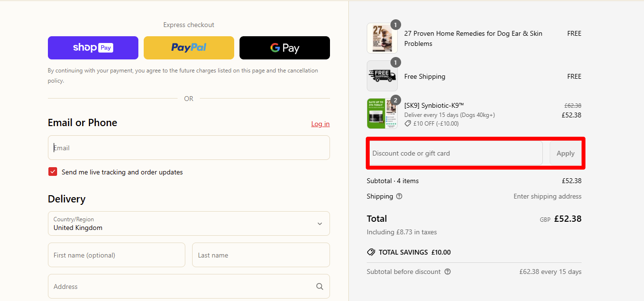Click '27 Proven Home Remedies for Dog Ear & Skin Problems'
The height and width of the screenshot is (301, 644).
473,38
